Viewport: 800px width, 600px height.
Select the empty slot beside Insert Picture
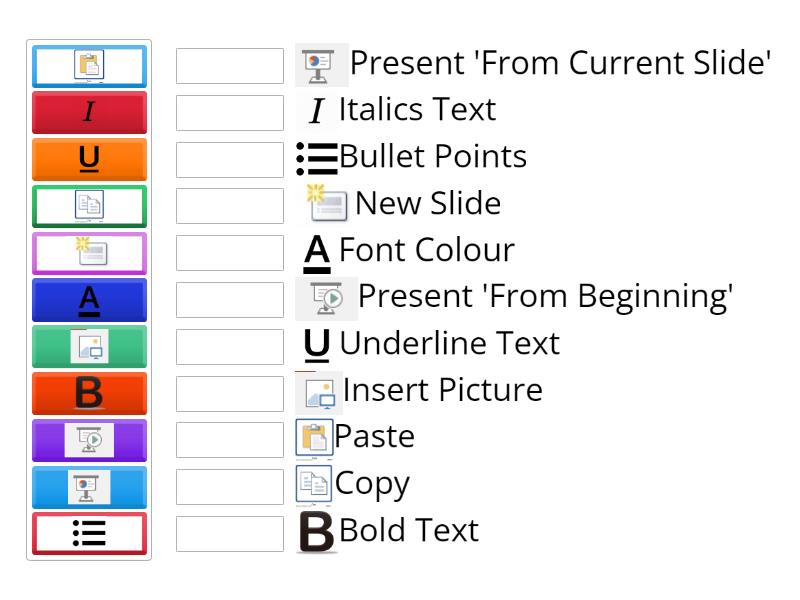coord(230,394)
